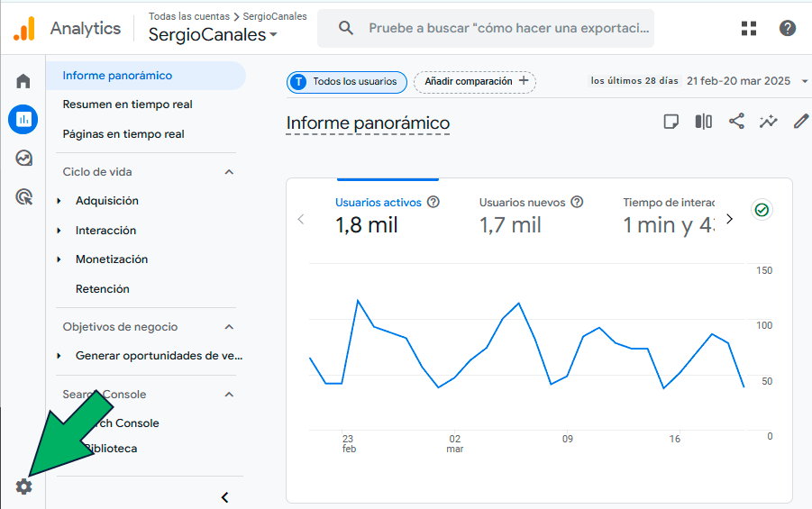Click the Home icon in sidebar
Viewport: 812px width, 509px height.
(23, 81)
